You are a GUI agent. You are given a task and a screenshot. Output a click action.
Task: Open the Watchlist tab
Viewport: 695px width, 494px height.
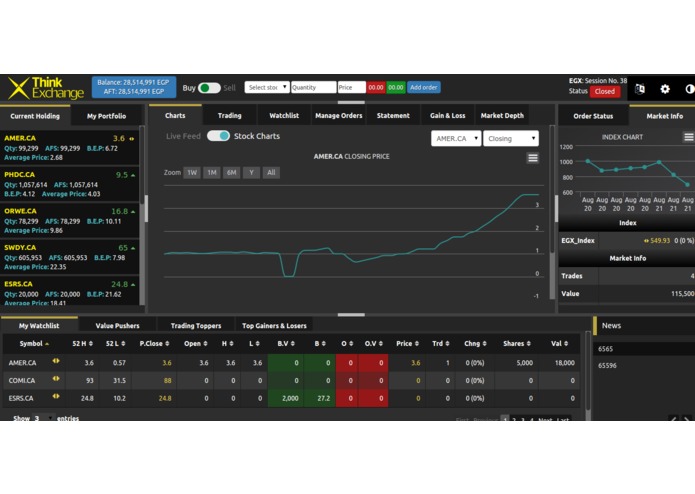coord(284,115)
